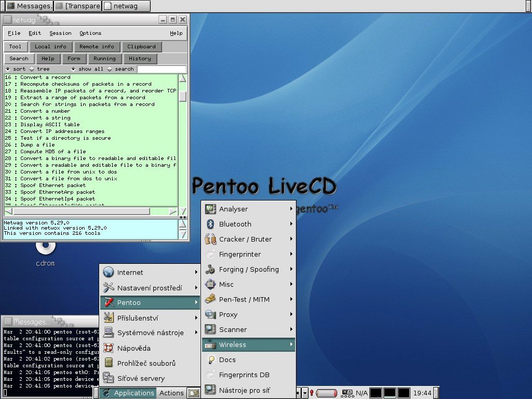Screen dimensions: 532x399
Task: Click the Nástroje pro síť icon
Action: point(210,390)
